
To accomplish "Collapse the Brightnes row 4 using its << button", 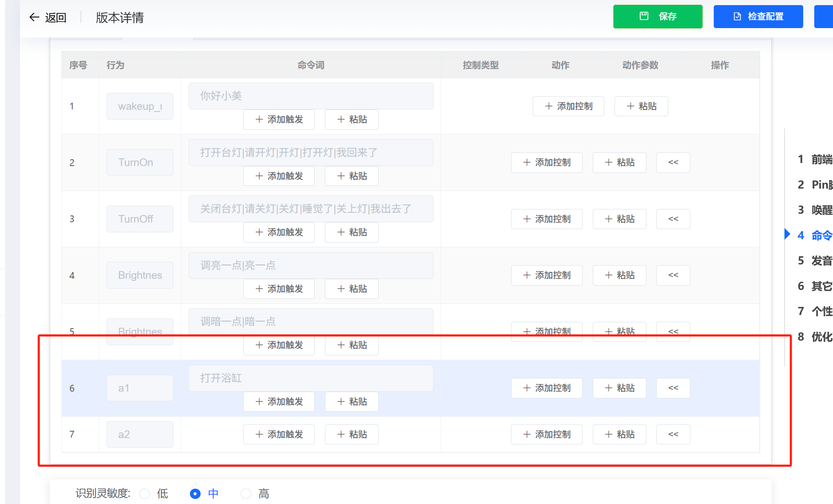I will 673,275.
